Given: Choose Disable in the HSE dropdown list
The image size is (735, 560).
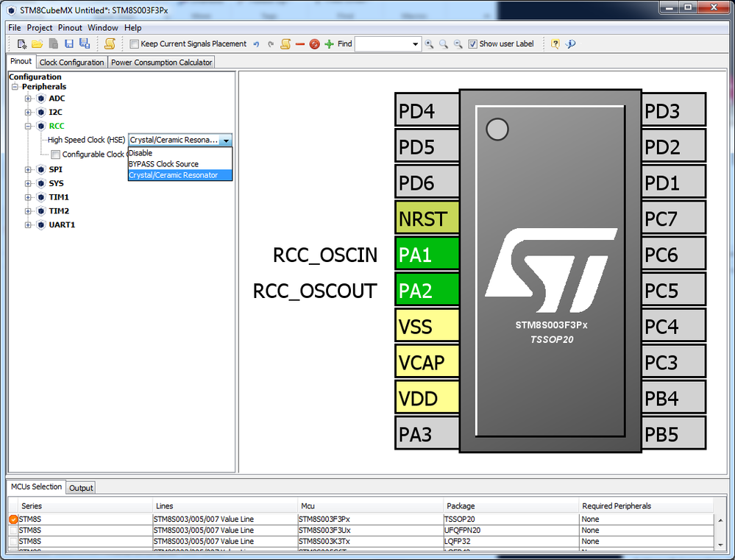Looking at the screenshot, I should (180, 153).
